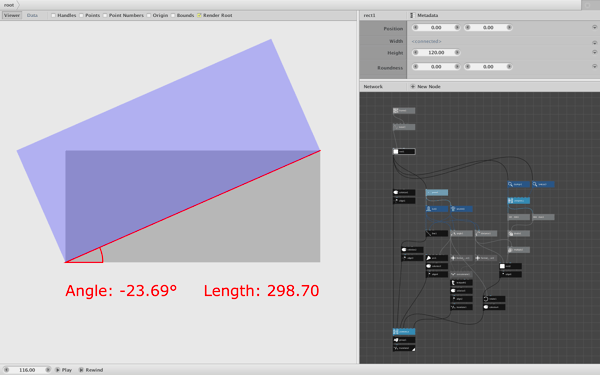Viewport: 600px width, 375px height.
Task: Select the second rect node with white square icon
Action: tap(510, 266)
